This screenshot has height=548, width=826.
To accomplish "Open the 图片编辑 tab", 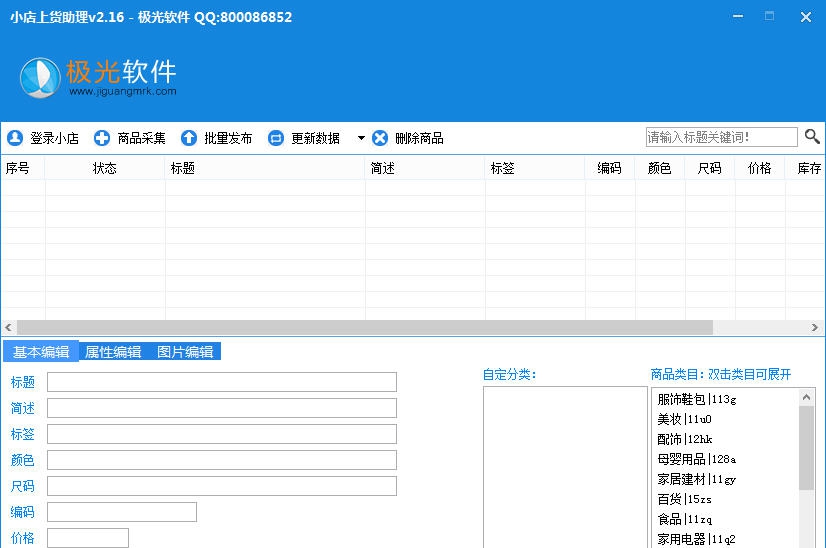I will click(185, 352).
